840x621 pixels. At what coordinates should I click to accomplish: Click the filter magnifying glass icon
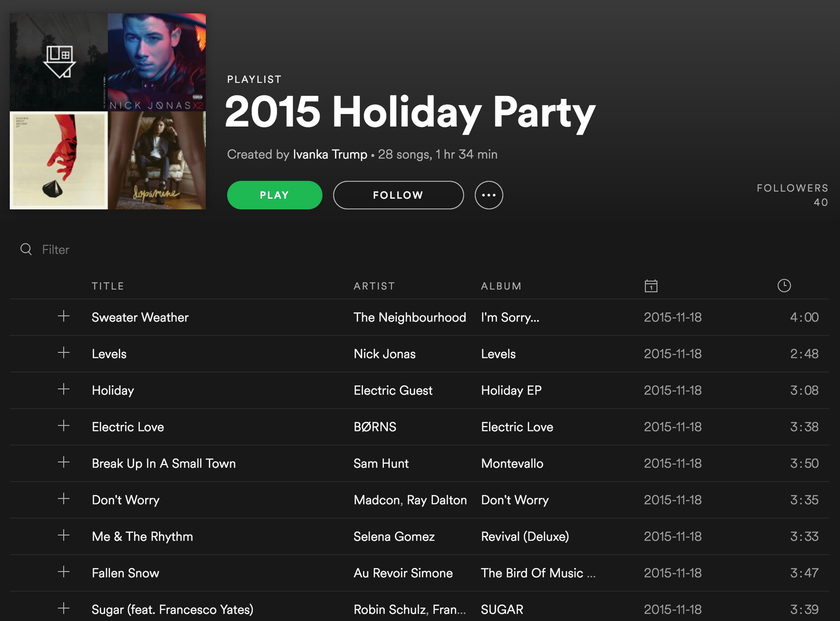[26, 249]
